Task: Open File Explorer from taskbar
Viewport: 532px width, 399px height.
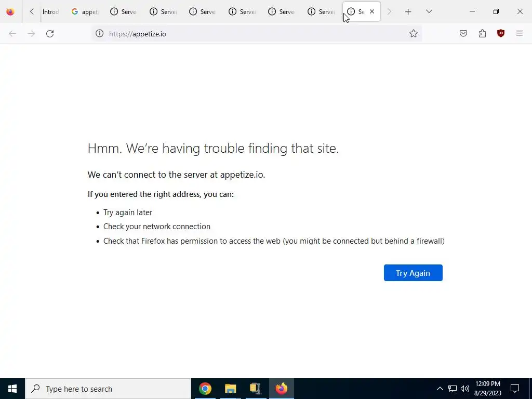Action: click(230, 389)
